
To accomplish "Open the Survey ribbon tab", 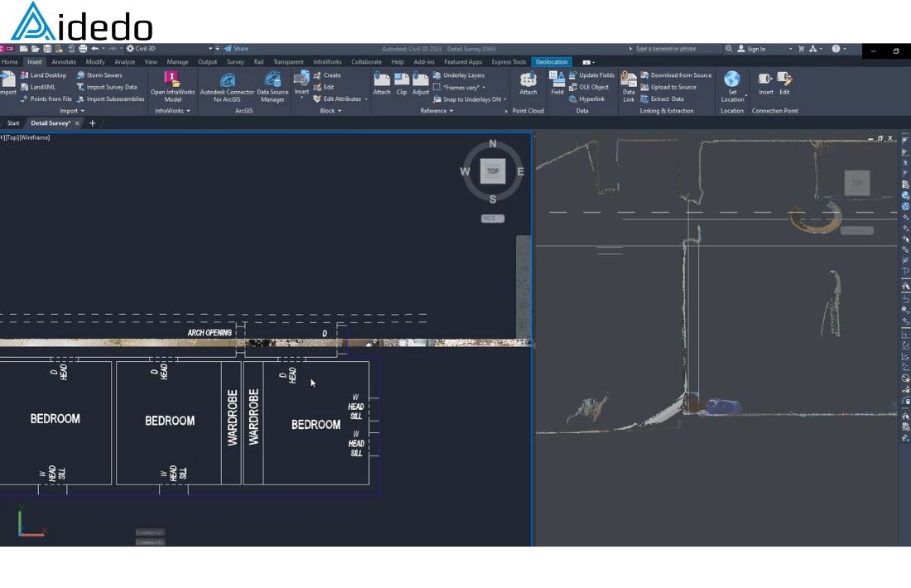I will [235, 61].
